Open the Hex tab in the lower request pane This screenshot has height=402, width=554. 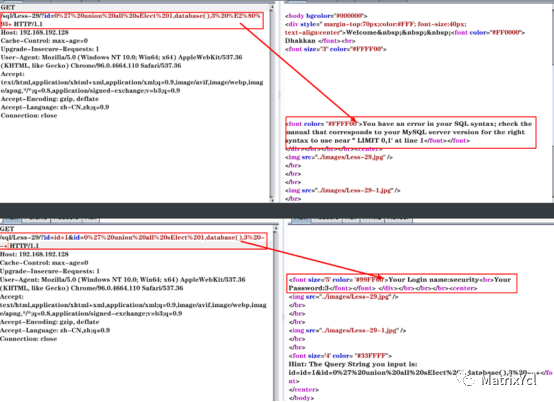(x=91, y=219)
